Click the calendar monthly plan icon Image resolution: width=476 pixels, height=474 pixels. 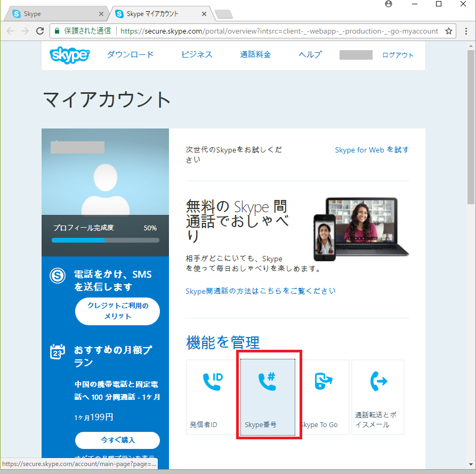tap(58, 351)
